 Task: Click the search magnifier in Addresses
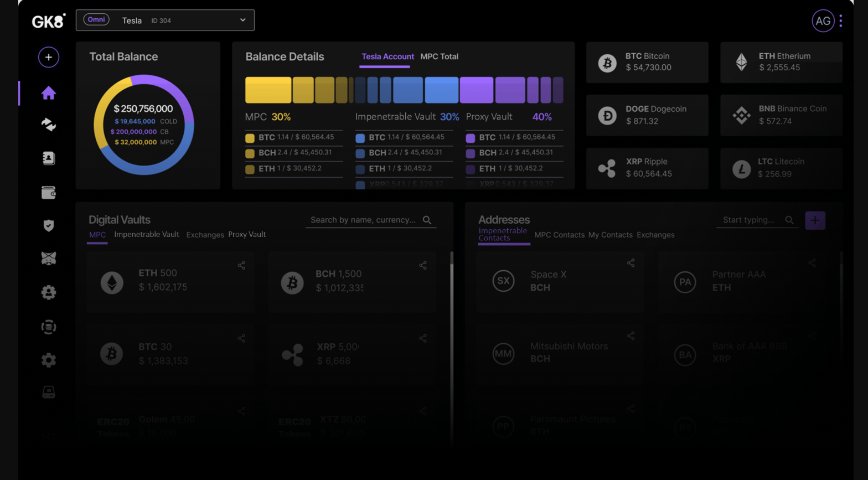click(789, 220)
